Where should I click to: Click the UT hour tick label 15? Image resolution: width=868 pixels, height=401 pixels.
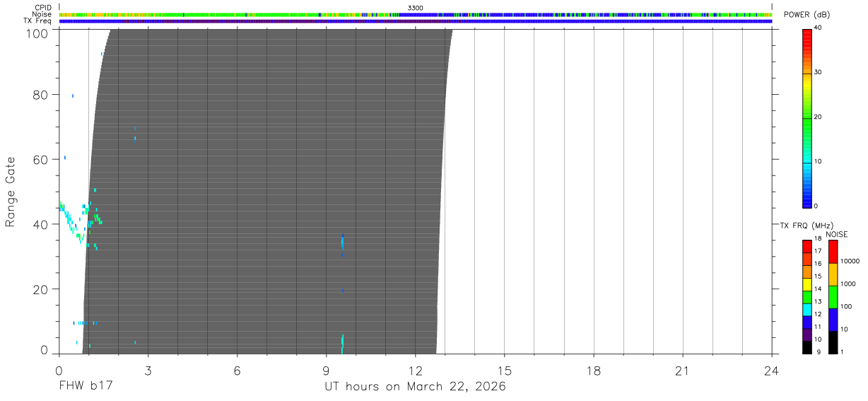pos(504,371)
